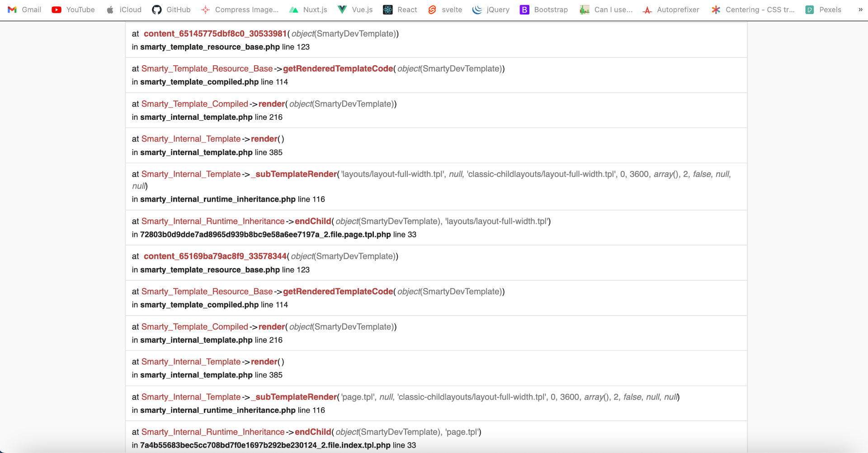The image size is (868, 453).
Task: Click first getRenderedTemplateCode method link
Action: tap(338, 69)
